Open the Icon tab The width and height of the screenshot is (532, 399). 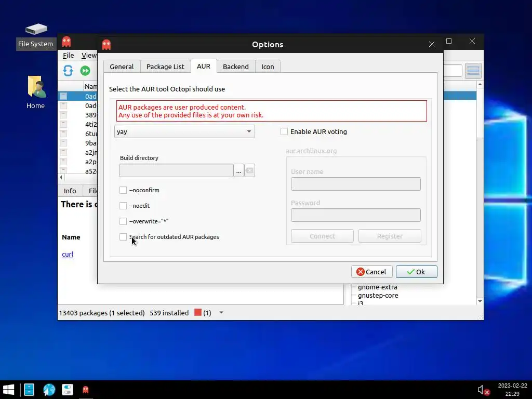click(268, 66)
